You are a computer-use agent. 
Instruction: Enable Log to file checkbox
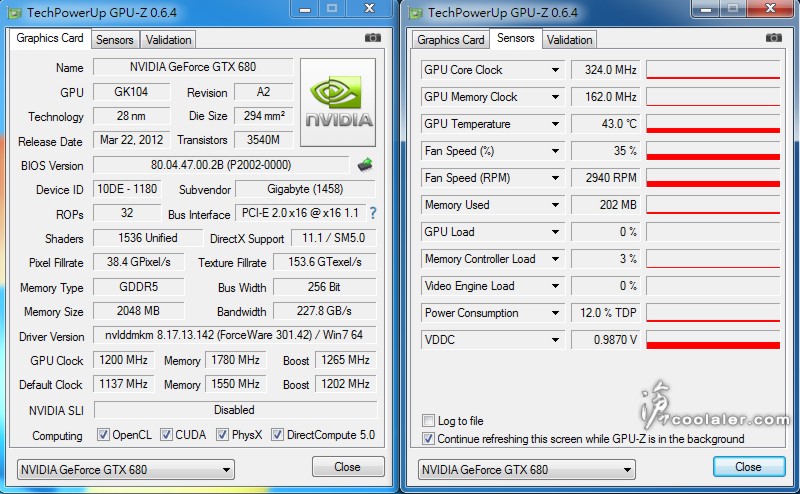428,421
